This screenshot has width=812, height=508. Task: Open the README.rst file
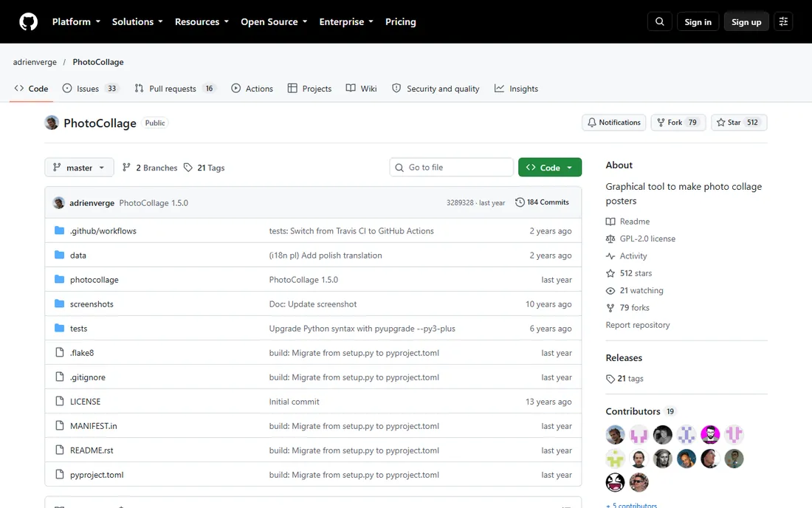pyautogui.click(x=92, y=450)
